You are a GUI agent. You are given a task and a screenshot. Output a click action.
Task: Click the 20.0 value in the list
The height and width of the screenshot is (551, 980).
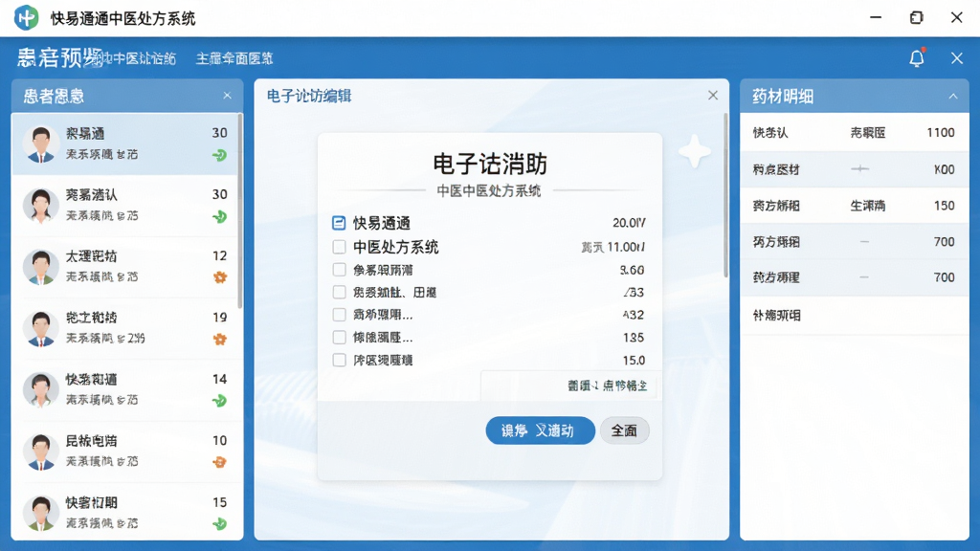pyautogui.click(x=629, y=223)
